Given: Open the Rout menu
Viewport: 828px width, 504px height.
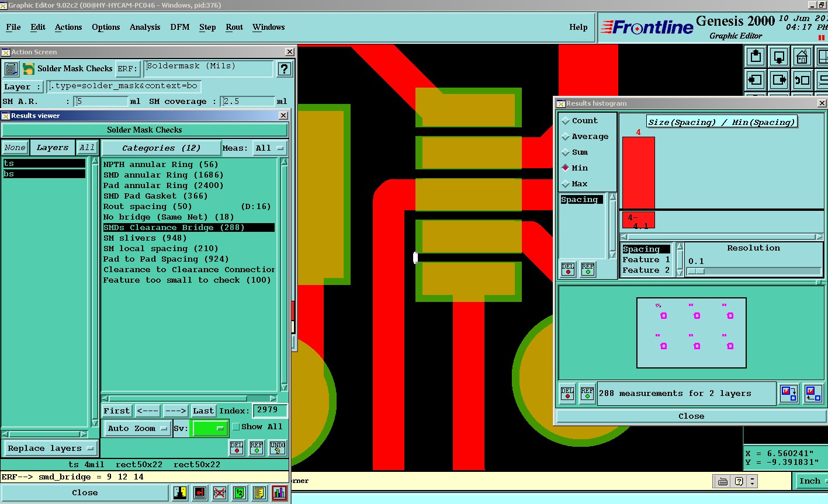Looking at the screenshot, I should coord(234,27).
